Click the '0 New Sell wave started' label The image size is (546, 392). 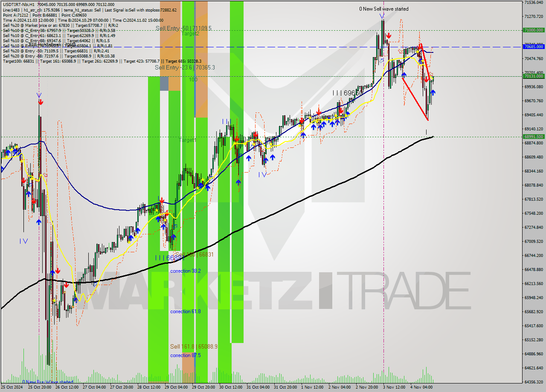(383, 9)
